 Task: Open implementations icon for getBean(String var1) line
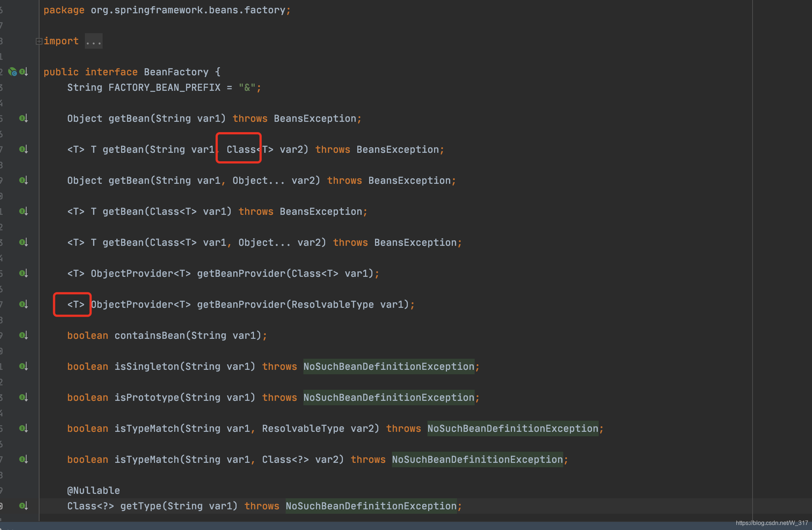tap(24, 118)
